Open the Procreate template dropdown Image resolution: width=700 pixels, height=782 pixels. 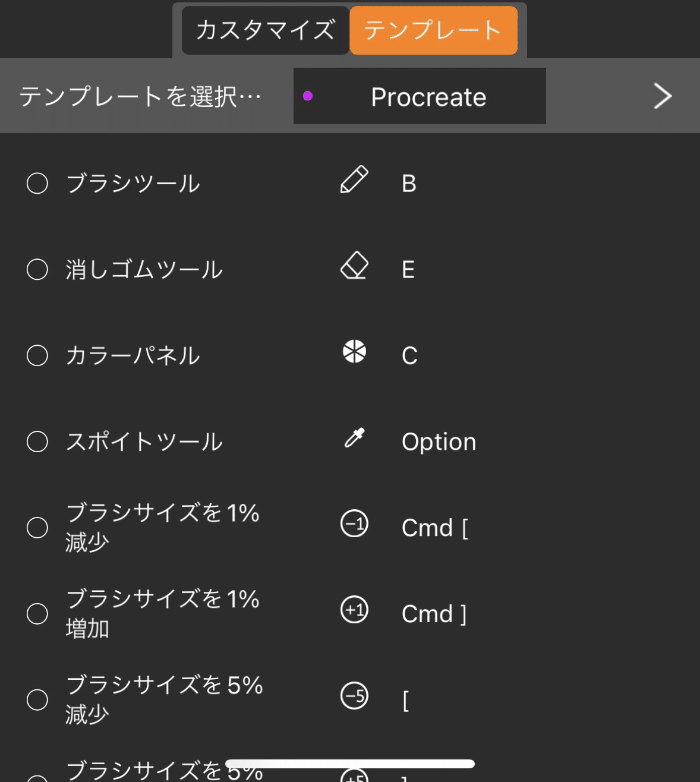tap(420, 96)
